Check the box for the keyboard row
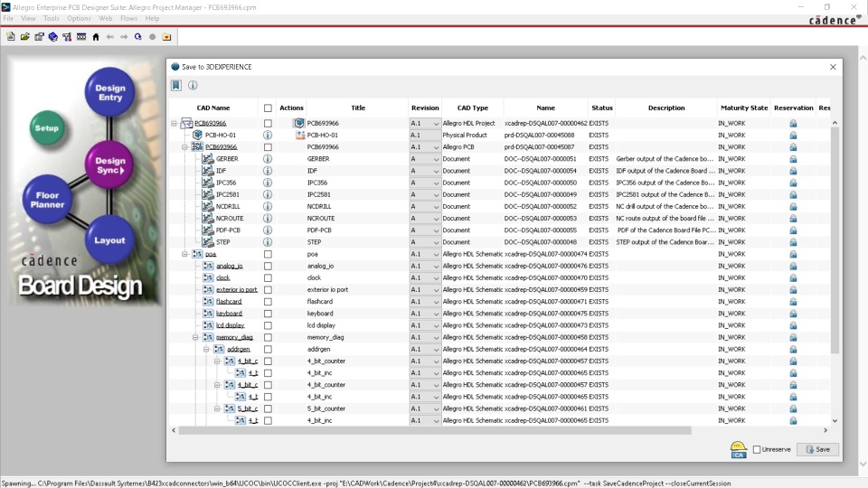 click(268, 314)
